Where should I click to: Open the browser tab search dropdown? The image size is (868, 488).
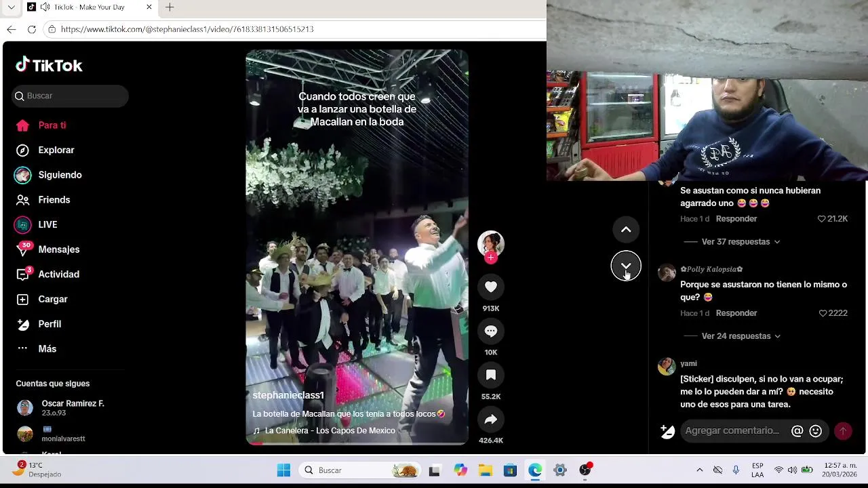11,7
